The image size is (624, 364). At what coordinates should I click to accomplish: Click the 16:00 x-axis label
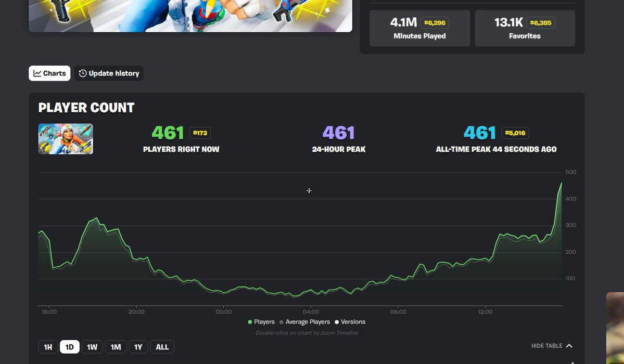click(x=49, y=312)
